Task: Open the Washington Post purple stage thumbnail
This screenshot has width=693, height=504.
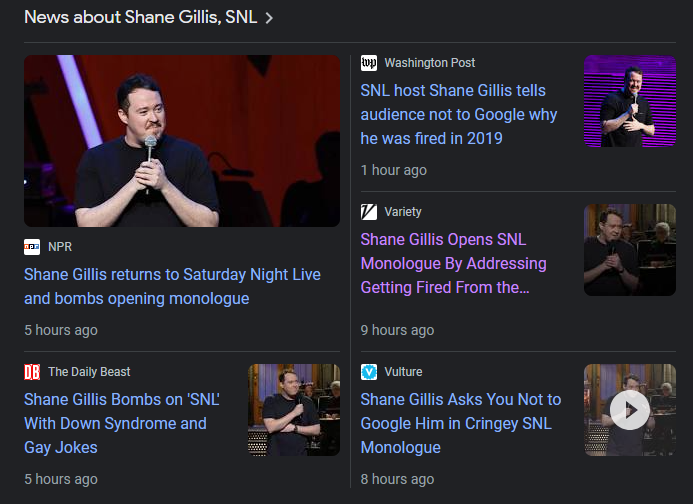Action: 630,101
